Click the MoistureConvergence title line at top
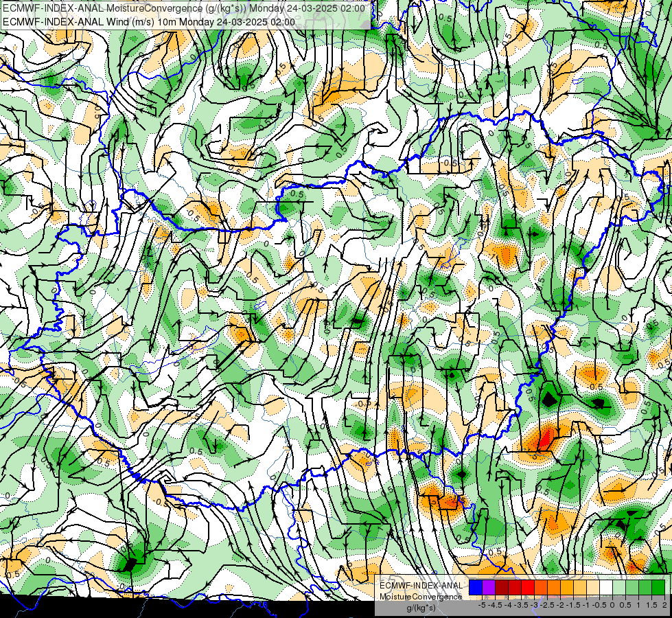Viewport: 672px width, 618px height. click(184, 8)
